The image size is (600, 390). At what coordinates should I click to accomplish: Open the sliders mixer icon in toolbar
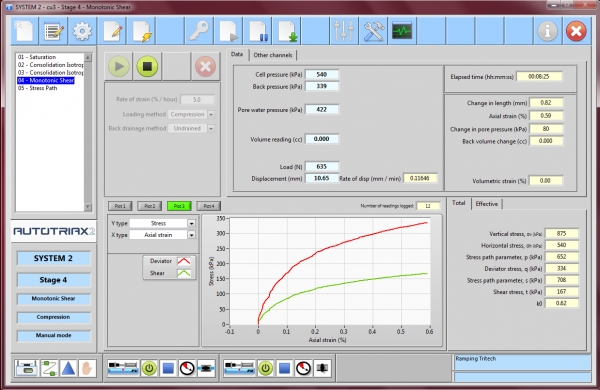pos(344,31)
